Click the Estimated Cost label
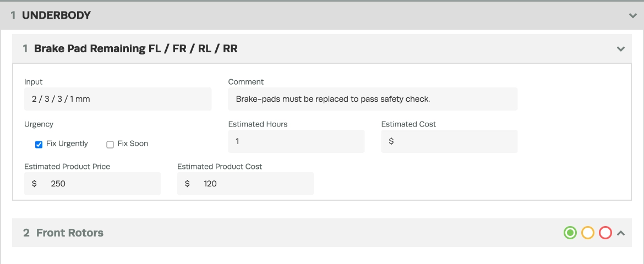Viewport: 644px width, 264px height. (x=408, y=124)
